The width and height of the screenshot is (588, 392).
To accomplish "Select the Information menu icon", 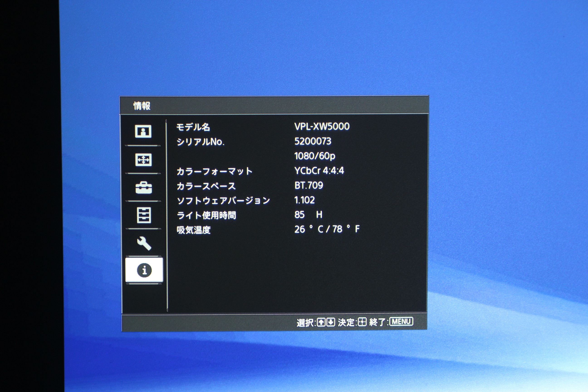I will (144, 270).
